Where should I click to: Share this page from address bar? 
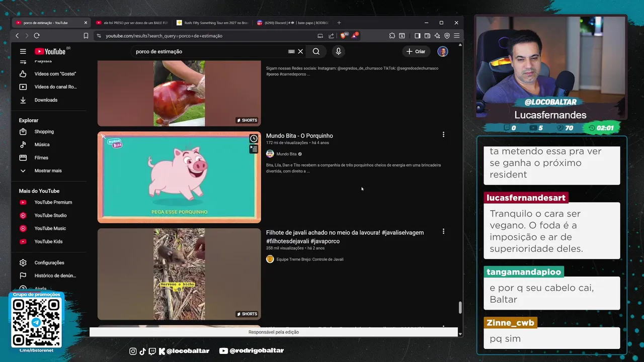331,36
